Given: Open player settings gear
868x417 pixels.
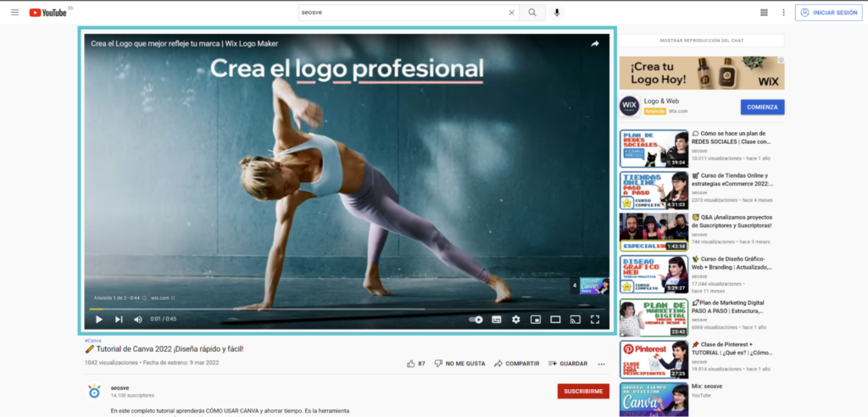Looking at the screenshot, I should coord(516,319).
